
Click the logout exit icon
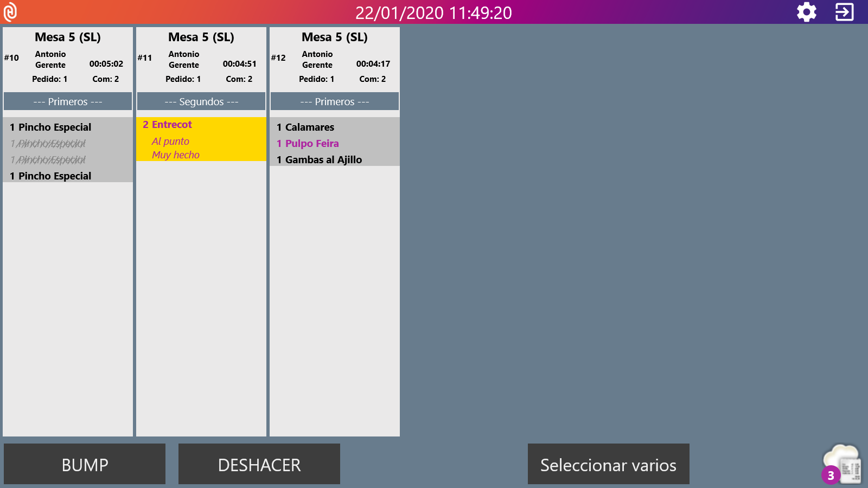pos(844,12)
